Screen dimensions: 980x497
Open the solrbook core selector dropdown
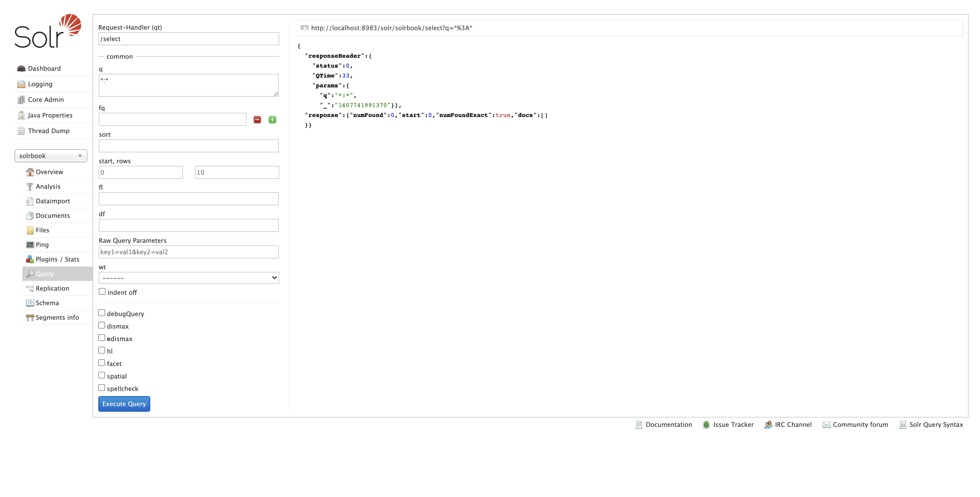click(x=51, y=156)
